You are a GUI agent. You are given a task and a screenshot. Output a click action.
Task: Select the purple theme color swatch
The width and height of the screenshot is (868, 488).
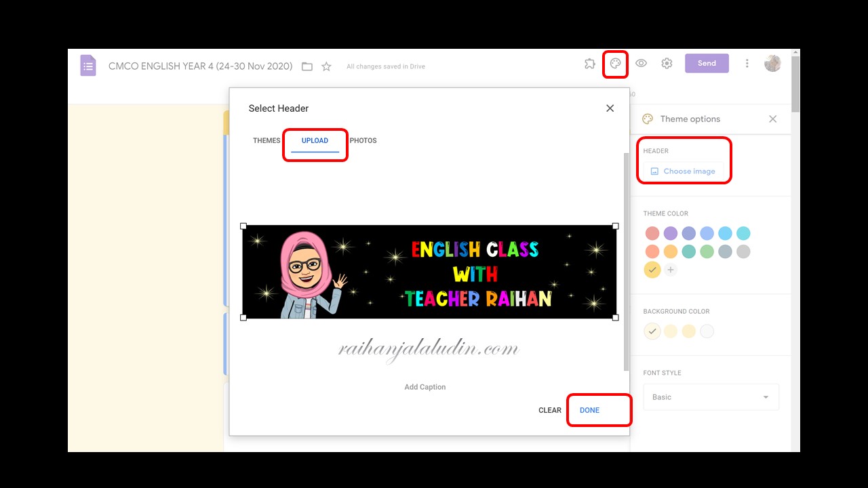click(x=671, y=232)
